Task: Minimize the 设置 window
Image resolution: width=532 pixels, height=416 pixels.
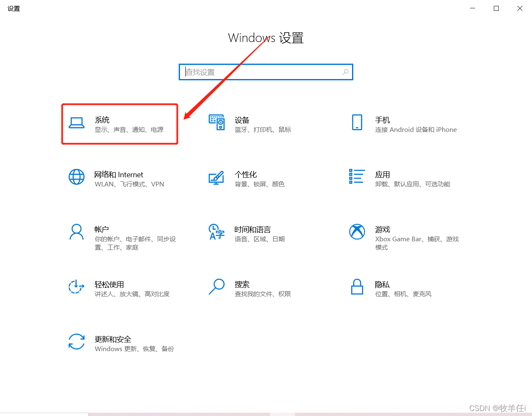Action: coord(473,8)
